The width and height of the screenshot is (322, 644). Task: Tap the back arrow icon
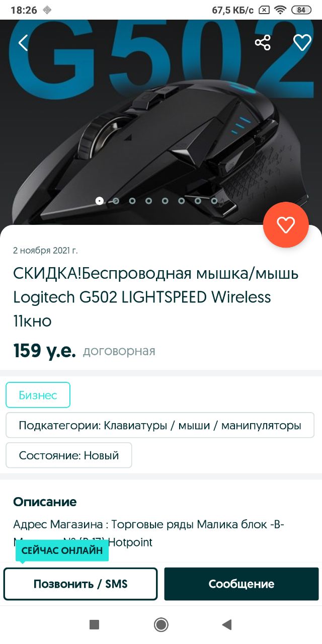coord(23,43)
